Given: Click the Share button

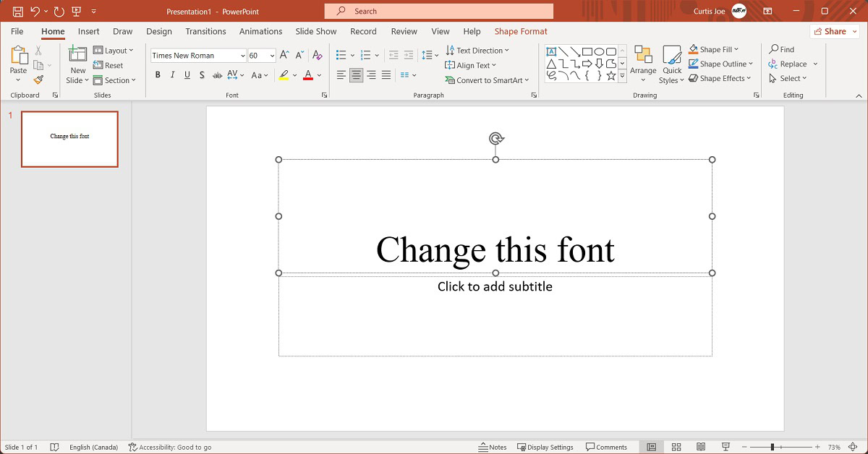Looking at the screenshot, I should (830, 31).
